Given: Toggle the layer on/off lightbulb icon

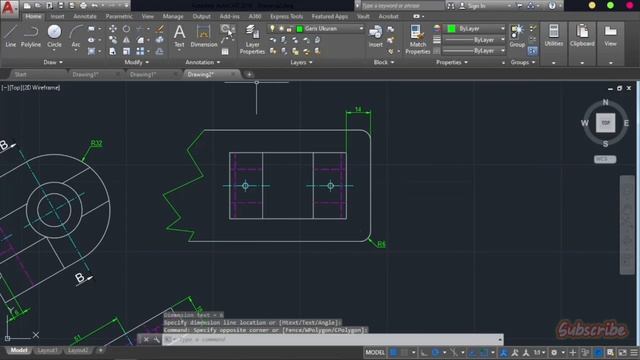Looking at the screenshot, I should [272, 29].
